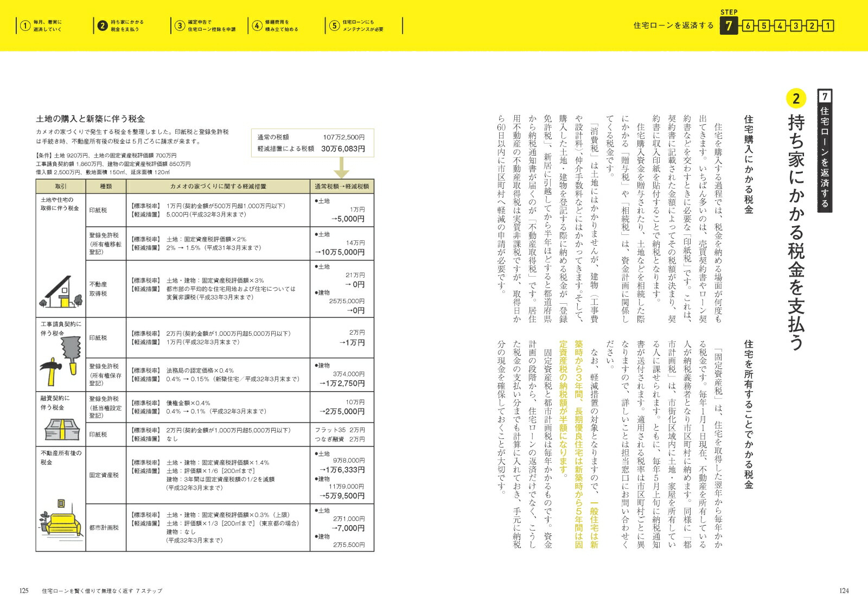Click the house illustration in the table

(x=61, y=292)
